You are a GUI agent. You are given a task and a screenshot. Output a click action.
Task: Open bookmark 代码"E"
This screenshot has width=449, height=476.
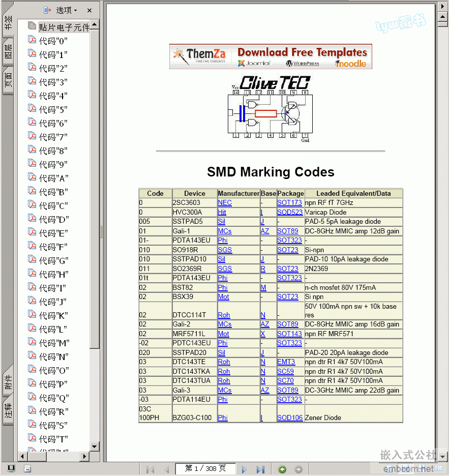click(x=53, y=233)
